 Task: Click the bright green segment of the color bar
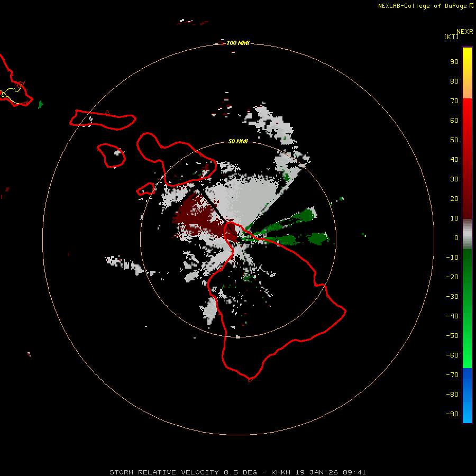tap(467, 340)
